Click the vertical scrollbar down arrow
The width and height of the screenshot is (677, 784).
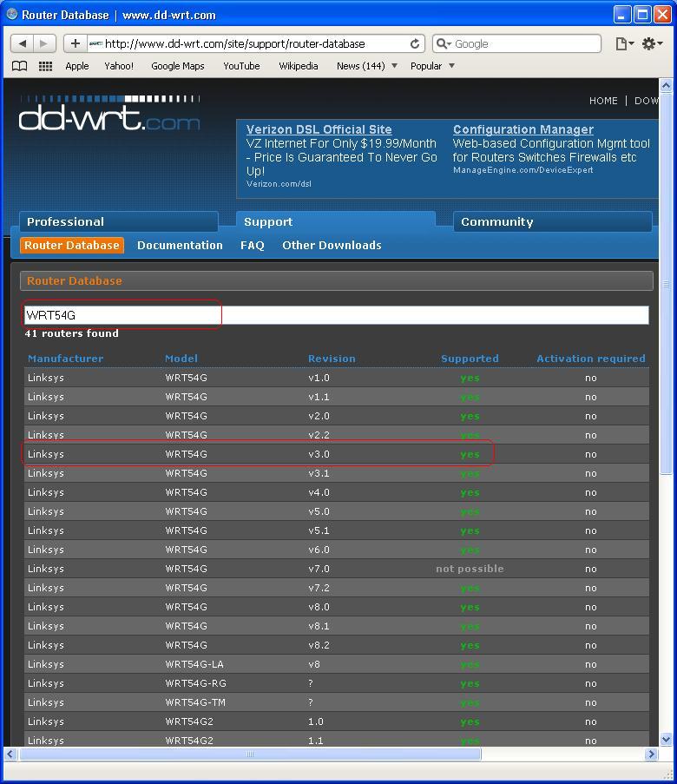pyautogui.click(x=666, y=739)
